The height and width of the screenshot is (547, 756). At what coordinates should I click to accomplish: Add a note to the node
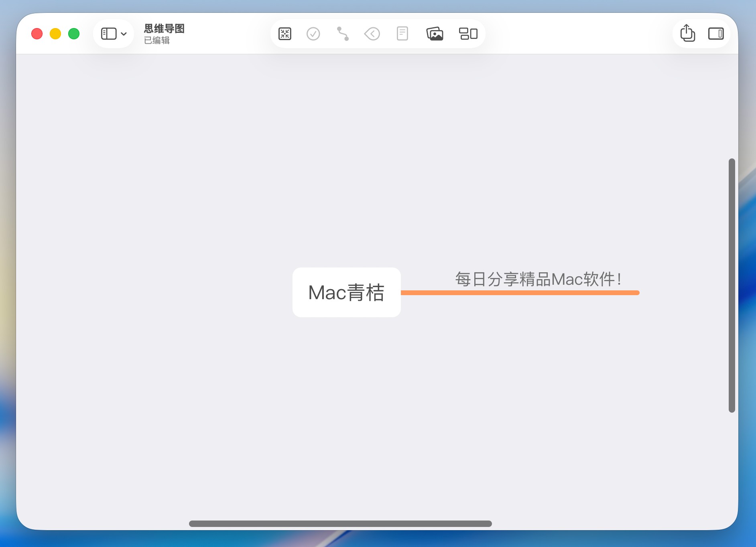(402, 34)
